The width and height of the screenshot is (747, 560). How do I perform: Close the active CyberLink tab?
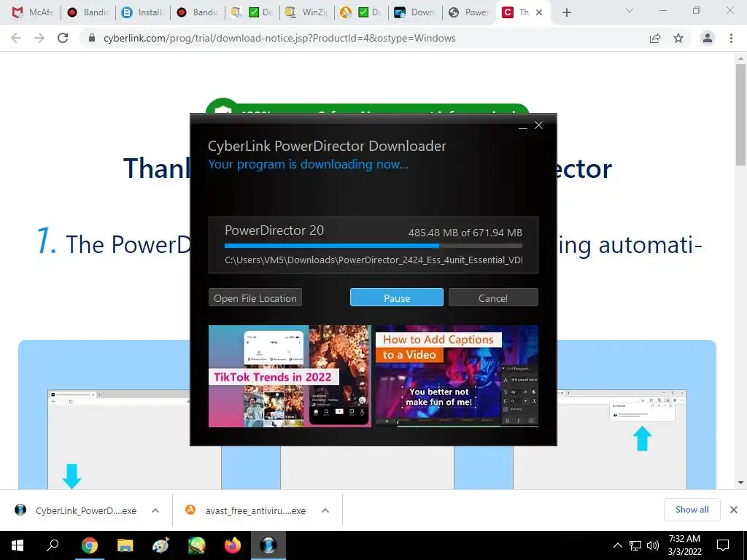pyautogui.click(x=539, y=12)
